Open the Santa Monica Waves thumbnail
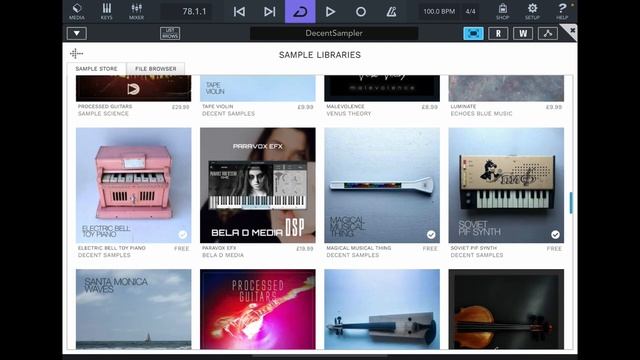This screenshot has width=640, height=360. tap(133, 309)
